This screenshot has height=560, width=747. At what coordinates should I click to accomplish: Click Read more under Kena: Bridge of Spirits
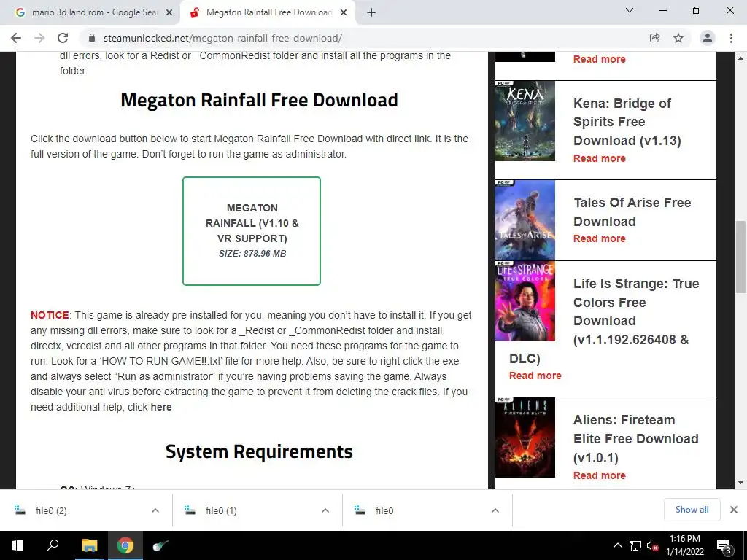click(600, 158)
